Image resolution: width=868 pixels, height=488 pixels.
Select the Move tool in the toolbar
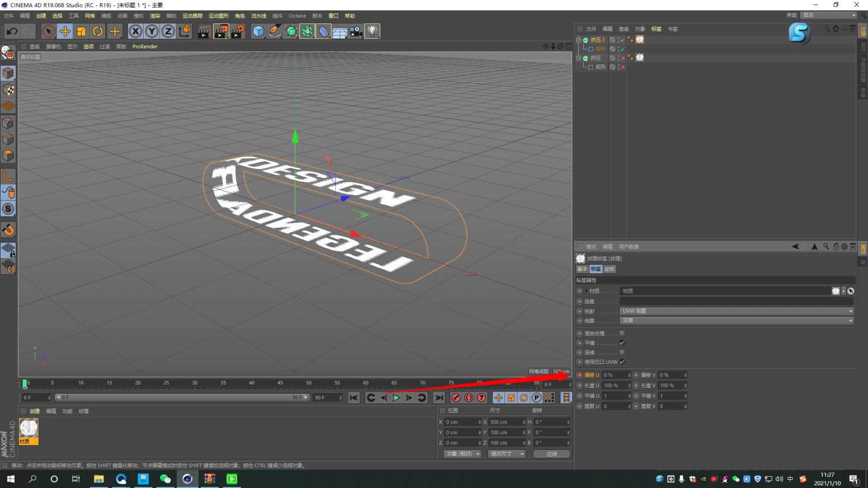click(65, 31)
